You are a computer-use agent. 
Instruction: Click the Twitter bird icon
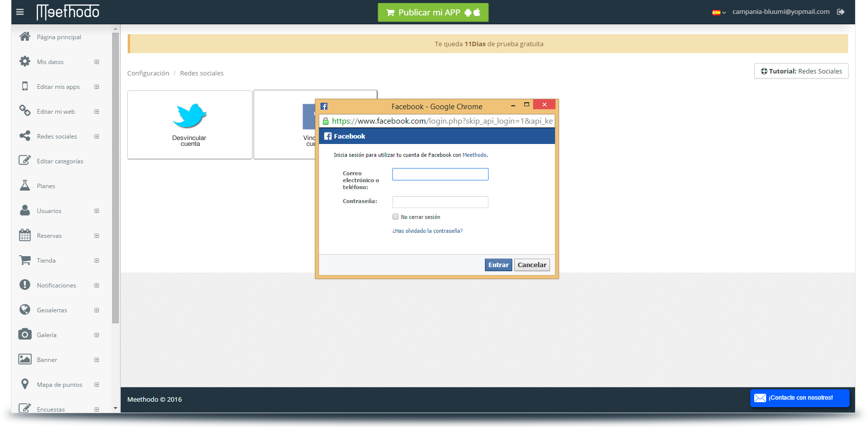point(189,115)
